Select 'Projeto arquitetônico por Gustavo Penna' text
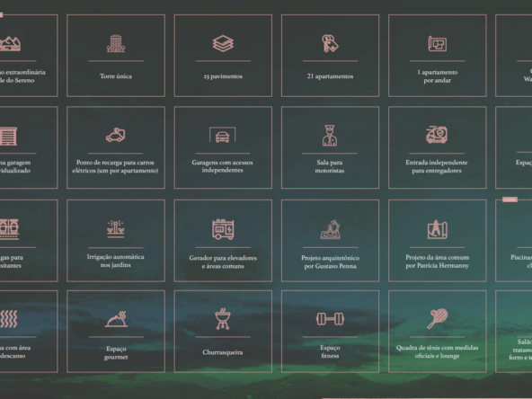The image size is (532, 399). (330, 262)
